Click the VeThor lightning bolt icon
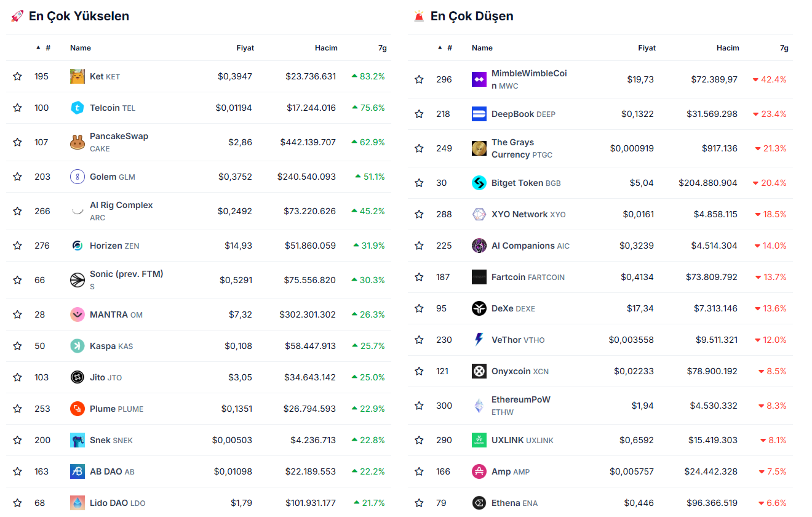The height and width of the screenshot is (517, 812). pos(479,340)
